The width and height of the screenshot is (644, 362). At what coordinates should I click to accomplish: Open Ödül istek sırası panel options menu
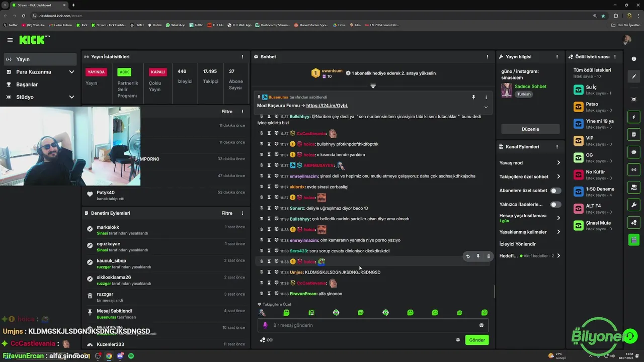click(x=615, y=57)
